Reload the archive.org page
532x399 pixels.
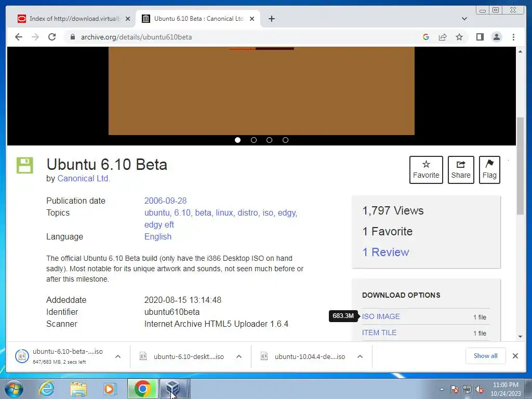click(52, 37)
